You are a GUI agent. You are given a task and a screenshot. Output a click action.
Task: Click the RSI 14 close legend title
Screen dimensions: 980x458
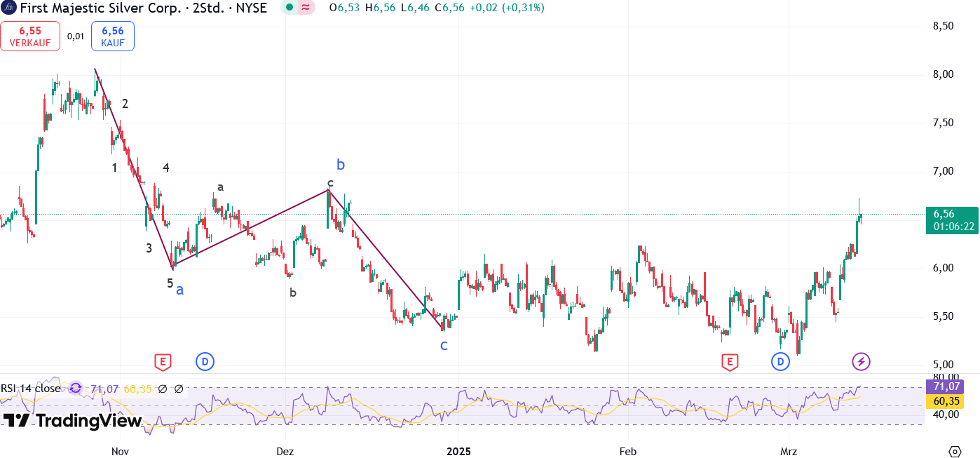click(x=31, y=389)
